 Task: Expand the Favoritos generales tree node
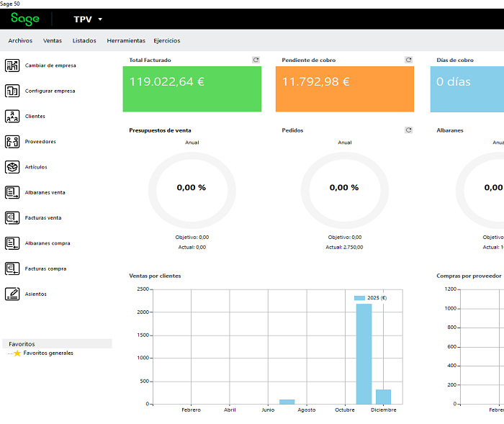coord(10,353)
